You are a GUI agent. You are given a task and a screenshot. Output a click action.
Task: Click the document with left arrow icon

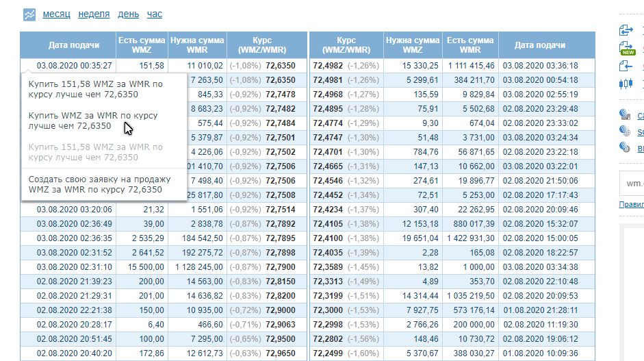pyautogui.click(x=626, y=66)
